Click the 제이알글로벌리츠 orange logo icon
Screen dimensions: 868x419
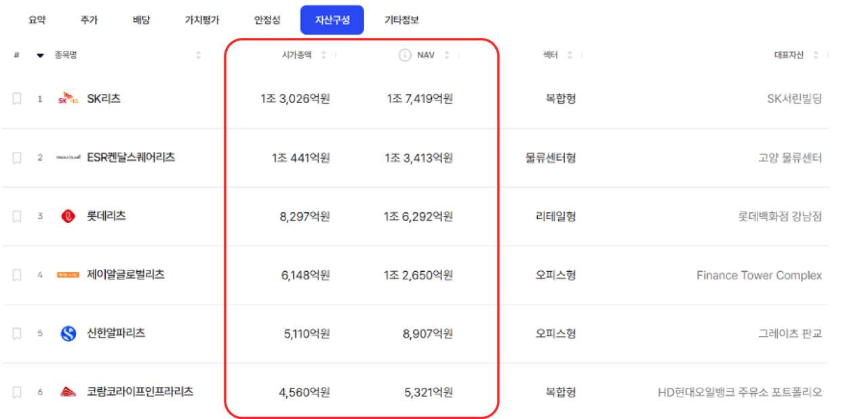point(68,275)
